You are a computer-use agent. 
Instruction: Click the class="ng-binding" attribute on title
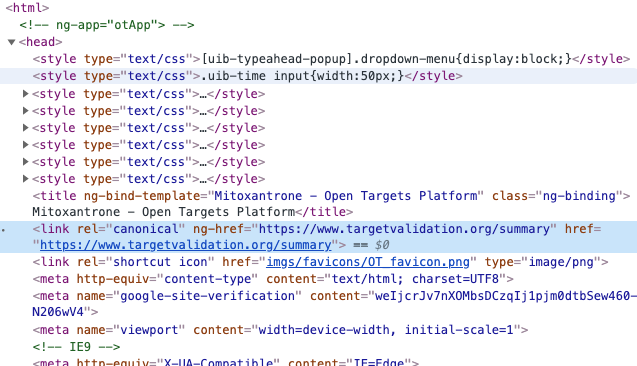click(x=557, y=196)
